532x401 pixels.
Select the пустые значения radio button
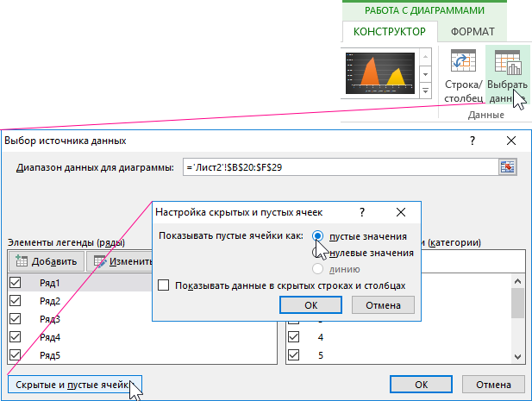pyautogui.click(x=318, y=235)
